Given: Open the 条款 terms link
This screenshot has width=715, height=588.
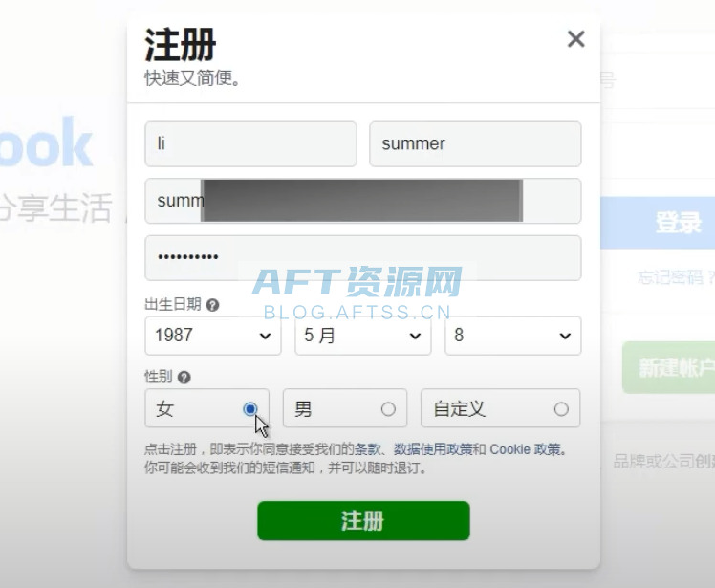Looking at the screenshot, I should 367,449.
